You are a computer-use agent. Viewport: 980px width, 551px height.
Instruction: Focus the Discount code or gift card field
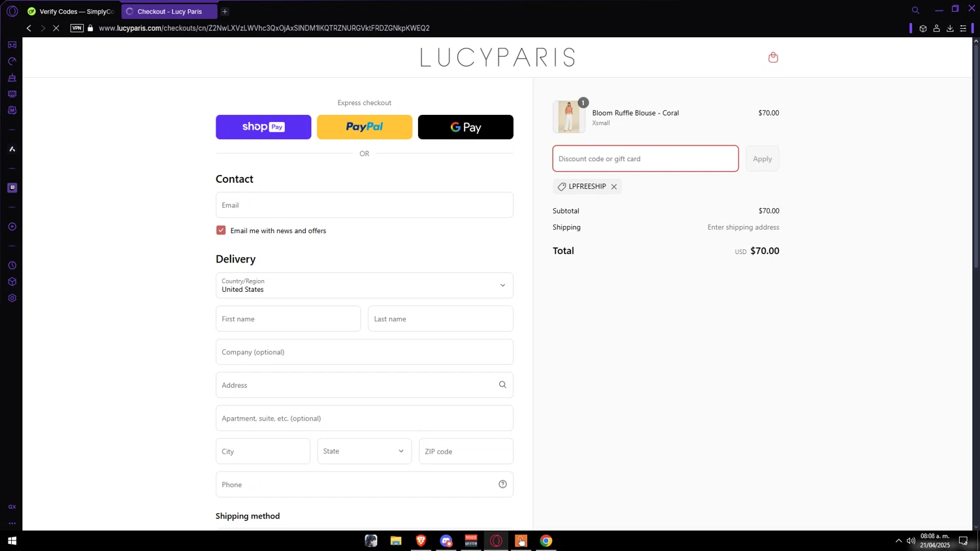[645, 159]
